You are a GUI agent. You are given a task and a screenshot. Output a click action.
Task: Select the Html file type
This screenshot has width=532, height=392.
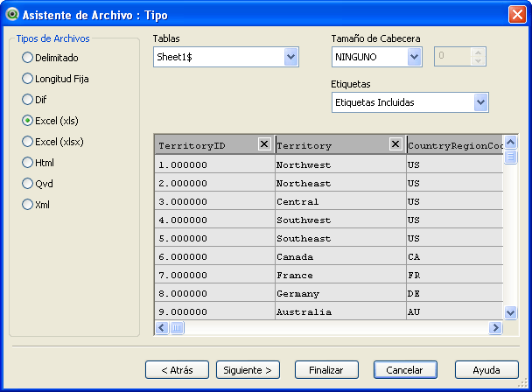tap(38, 163)
